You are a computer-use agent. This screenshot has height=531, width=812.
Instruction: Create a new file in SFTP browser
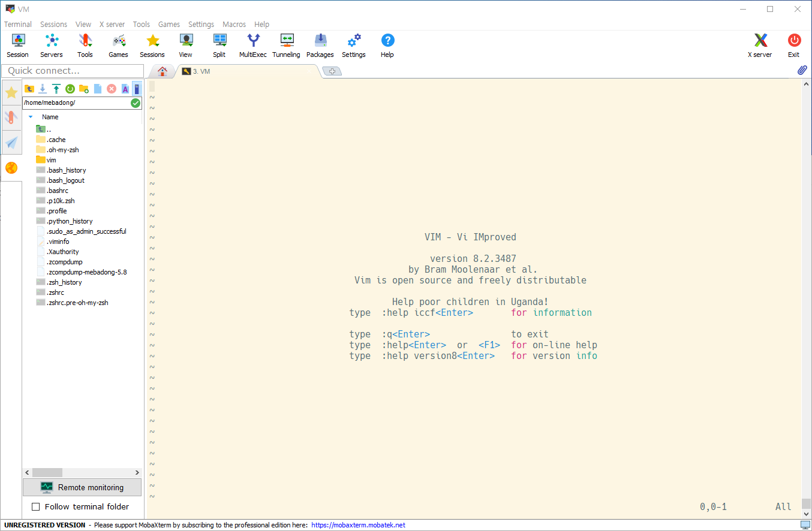coord(98,89)
